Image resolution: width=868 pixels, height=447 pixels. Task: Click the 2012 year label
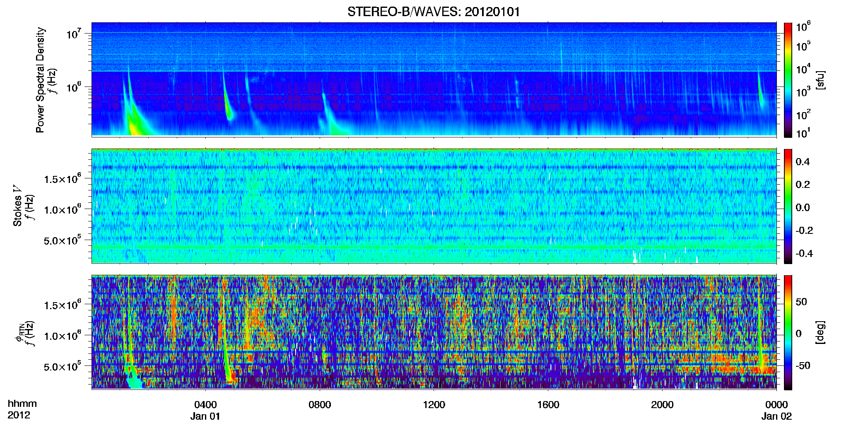(19, 415)
